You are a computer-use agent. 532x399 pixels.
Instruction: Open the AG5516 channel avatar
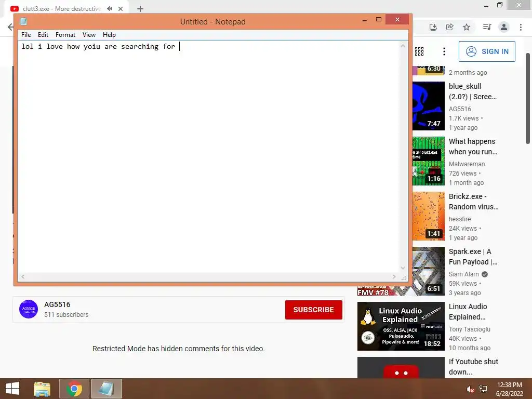click(29, 309)
